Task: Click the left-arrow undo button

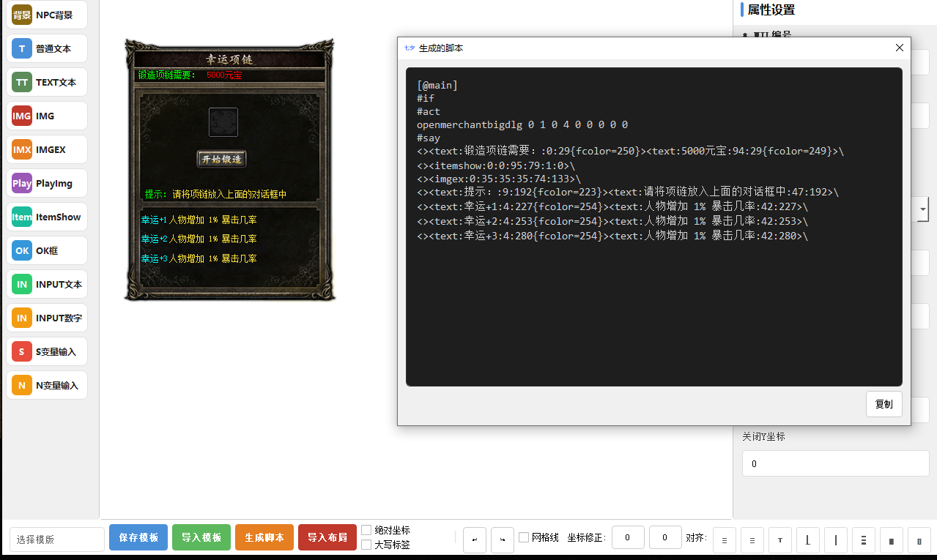Action: (474, 540)
